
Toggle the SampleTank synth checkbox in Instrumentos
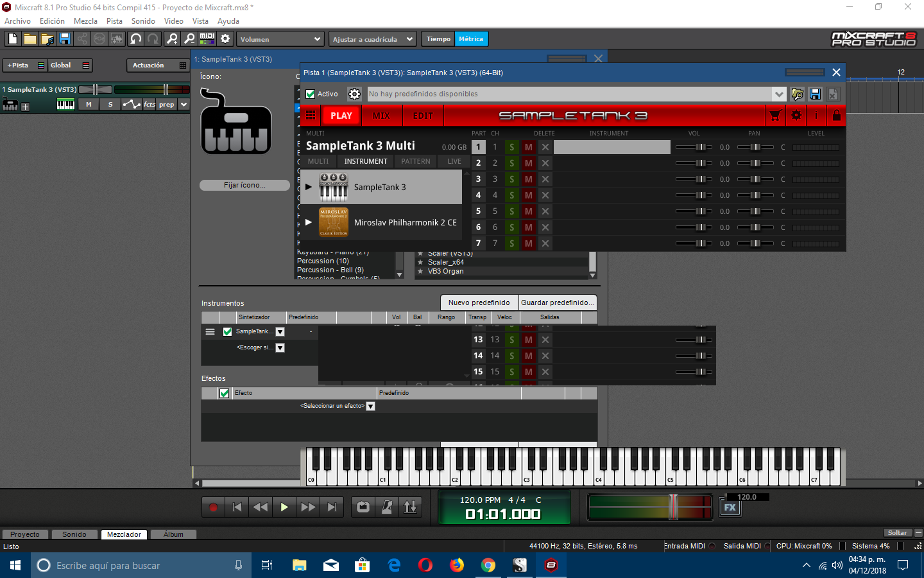[x=227, y=331]
